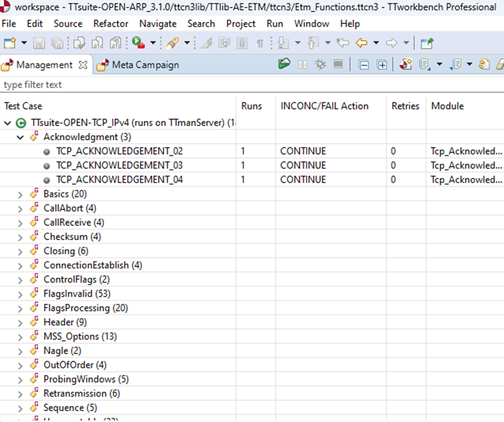The height and width of the screenshot is (422, 504).
Task: Click the green Execute tests icon
Action: 285,64
